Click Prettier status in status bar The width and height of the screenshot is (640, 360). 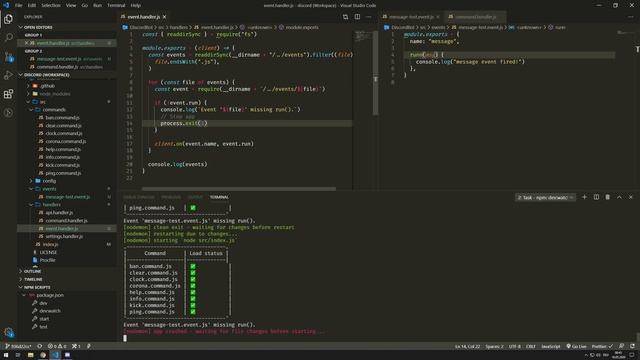(602, 346)
